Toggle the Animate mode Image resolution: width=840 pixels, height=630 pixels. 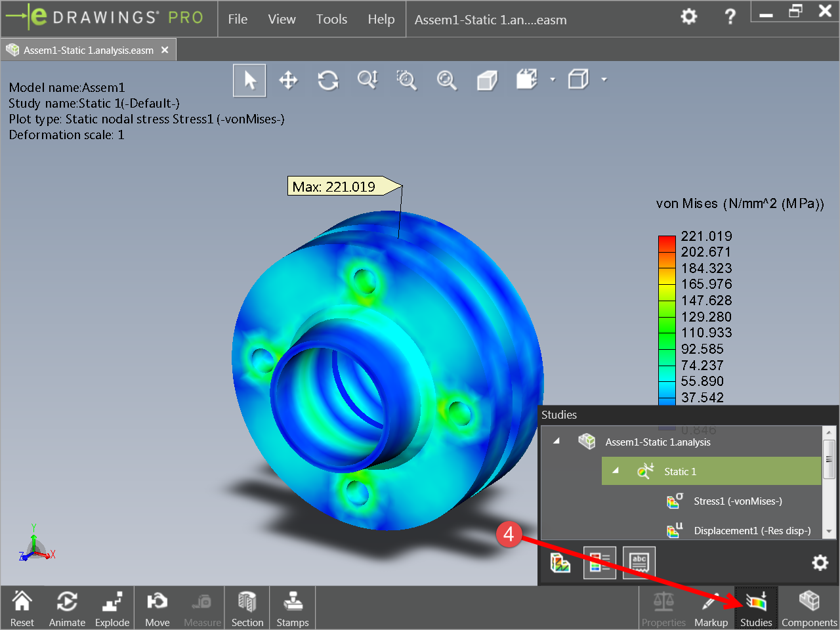pos(67,606)
